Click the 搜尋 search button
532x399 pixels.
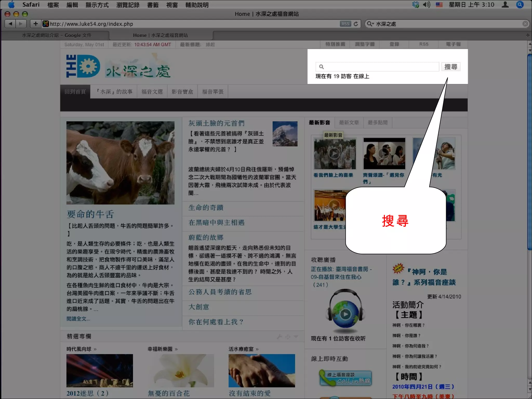(x=451, y=67)
